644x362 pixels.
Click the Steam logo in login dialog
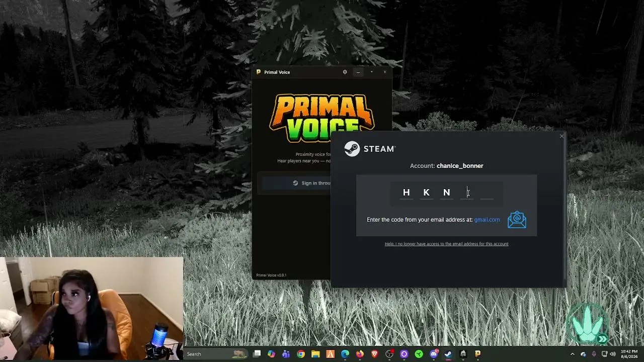(370, 149)
